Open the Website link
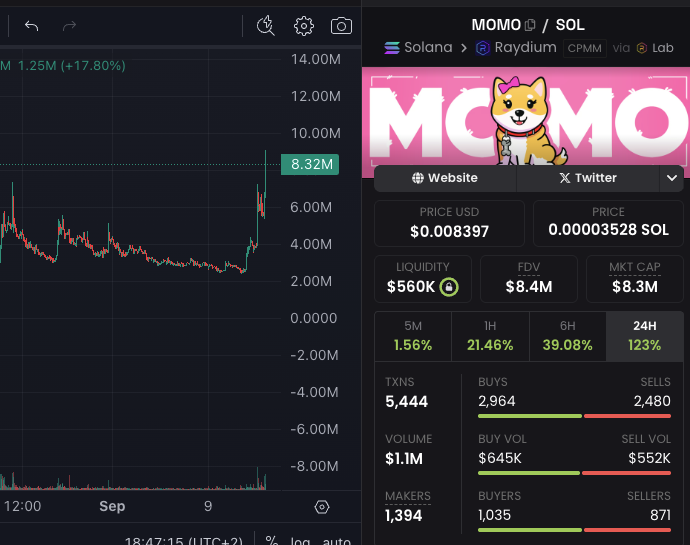This screenshot has width=690, height=545. (x=445, y=178)
